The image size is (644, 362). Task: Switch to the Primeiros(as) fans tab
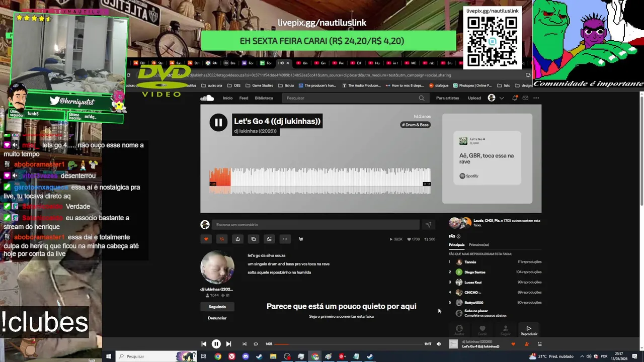(x=479, y=245)
